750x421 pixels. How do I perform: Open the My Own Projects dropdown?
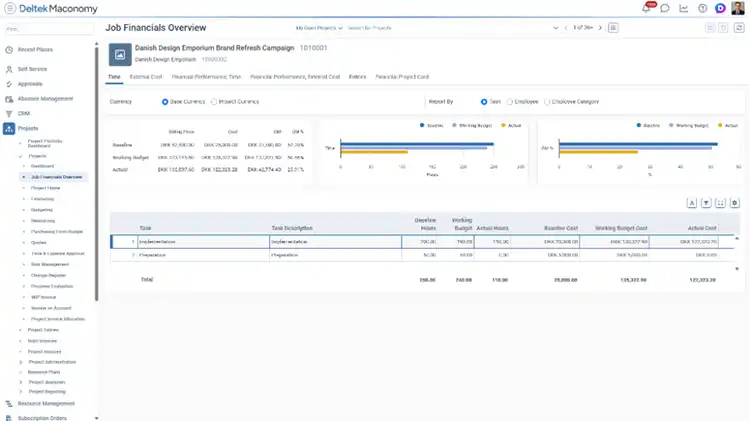(319, 28)
